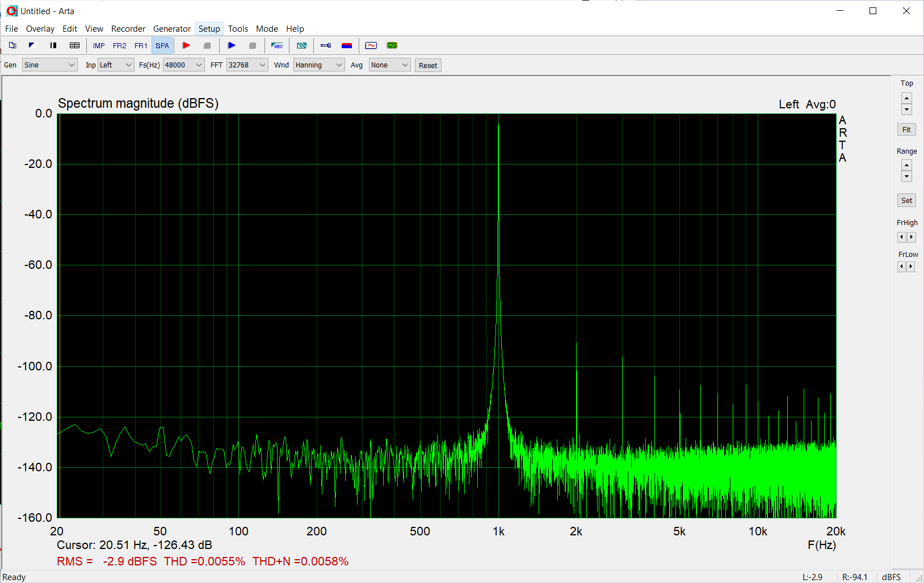The height and width of the screenshot is (583, 924).
Task: Click the Set range button
Action: tap(906, 200)
